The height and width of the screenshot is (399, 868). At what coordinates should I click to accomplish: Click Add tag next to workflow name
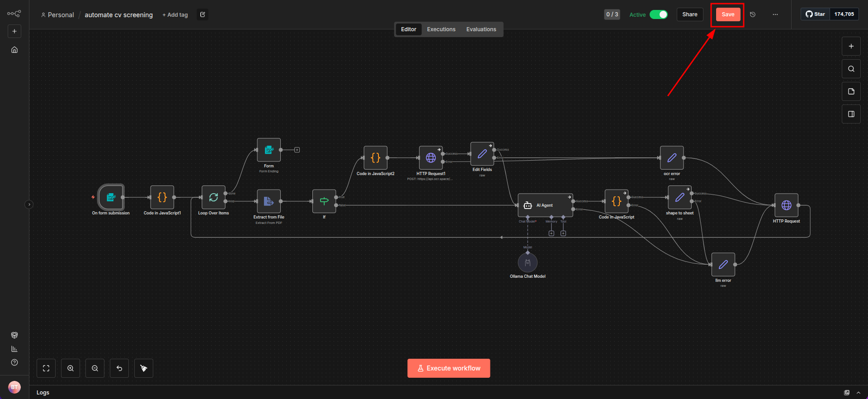pos(175,15)
